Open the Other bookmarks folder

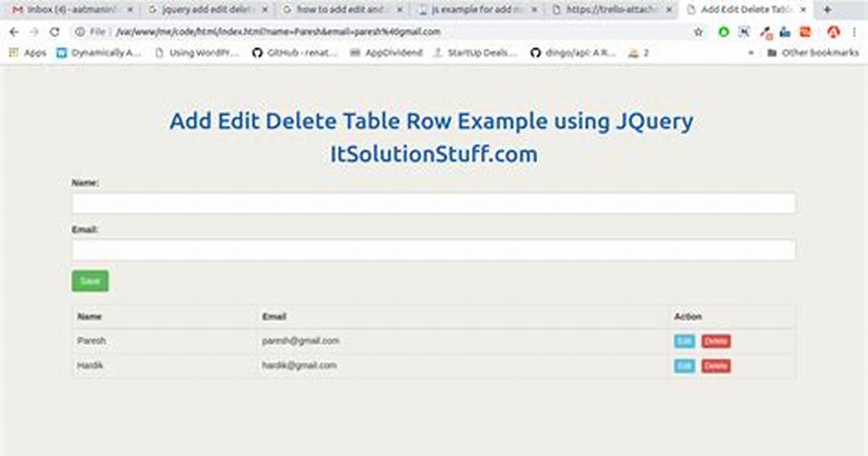813,53
